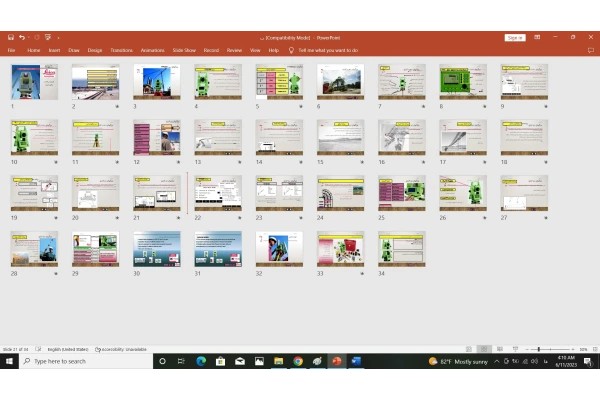Open the Design ribbon tab

point(95,50)
